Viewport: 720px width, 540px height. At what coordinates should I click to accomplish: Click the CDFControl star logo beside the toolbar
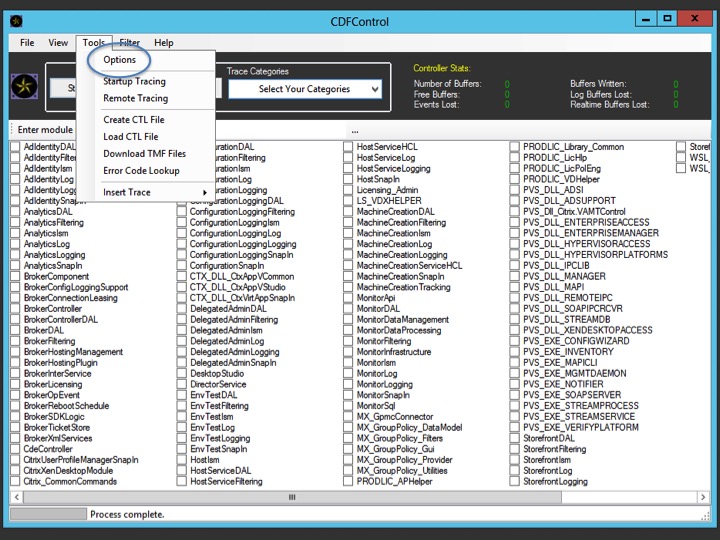point(24,86)
